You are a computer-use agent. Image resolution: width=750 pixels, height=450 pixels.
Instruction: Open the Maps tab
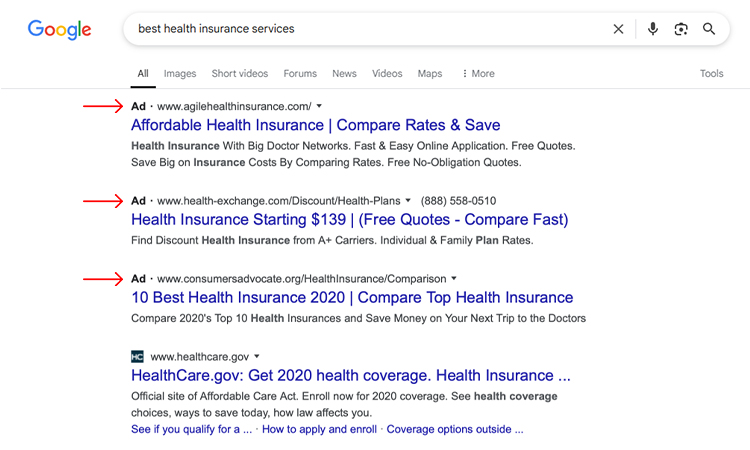[430, 74]
